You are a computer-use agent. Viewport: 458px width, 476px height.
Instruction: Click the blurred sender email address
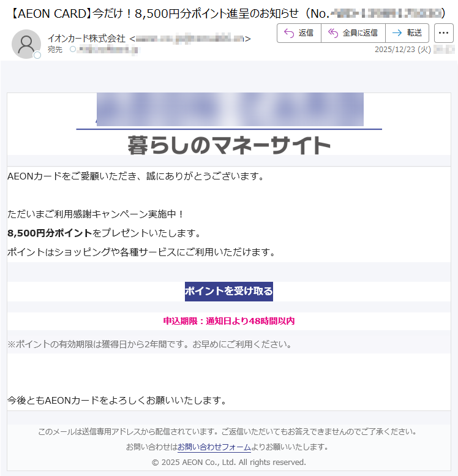pos(190,39)
